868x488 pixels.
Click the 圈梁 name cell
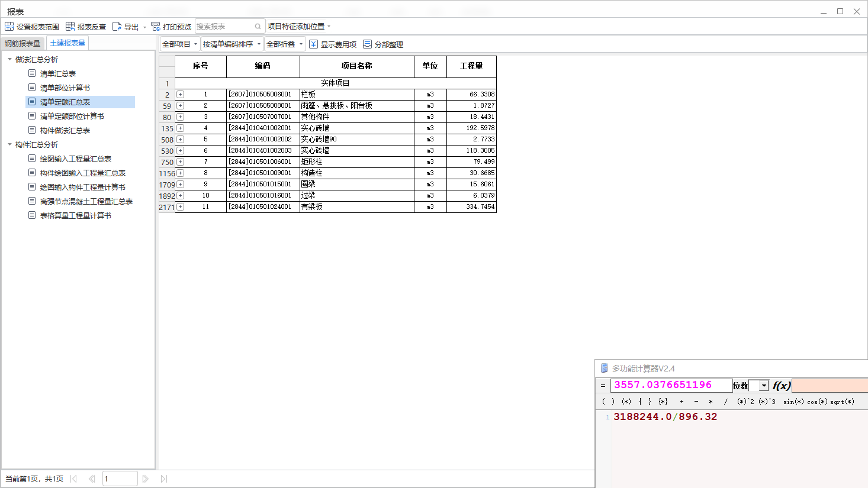tap(357, 185)
